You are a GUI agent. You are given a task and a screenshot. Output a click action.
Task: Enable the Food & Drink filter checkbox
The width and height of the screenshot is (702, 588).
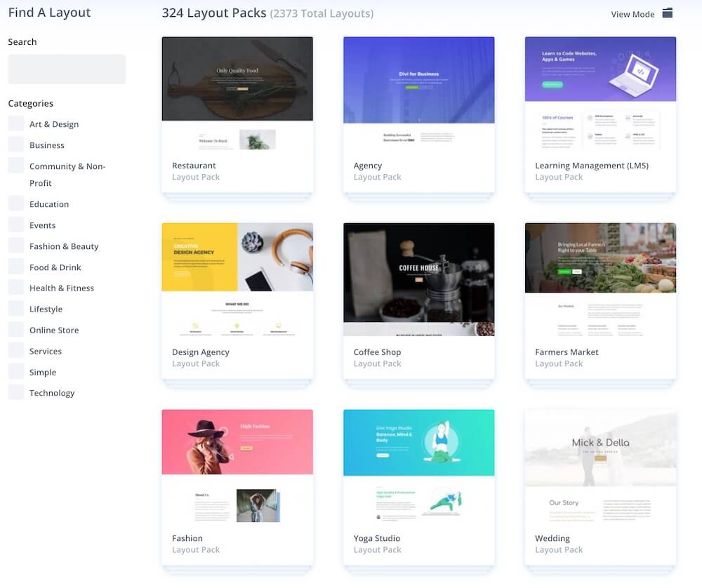[16, 267]
